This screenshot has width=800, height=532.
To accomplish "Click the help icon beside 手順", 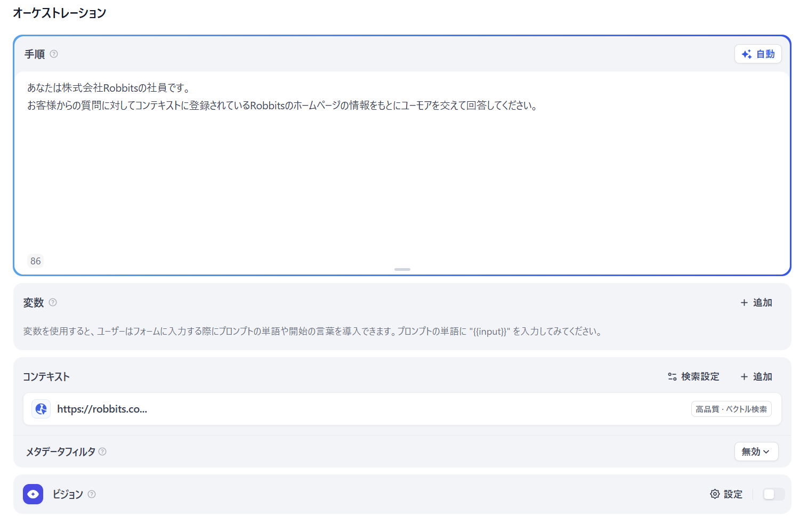I will (54, 54).
